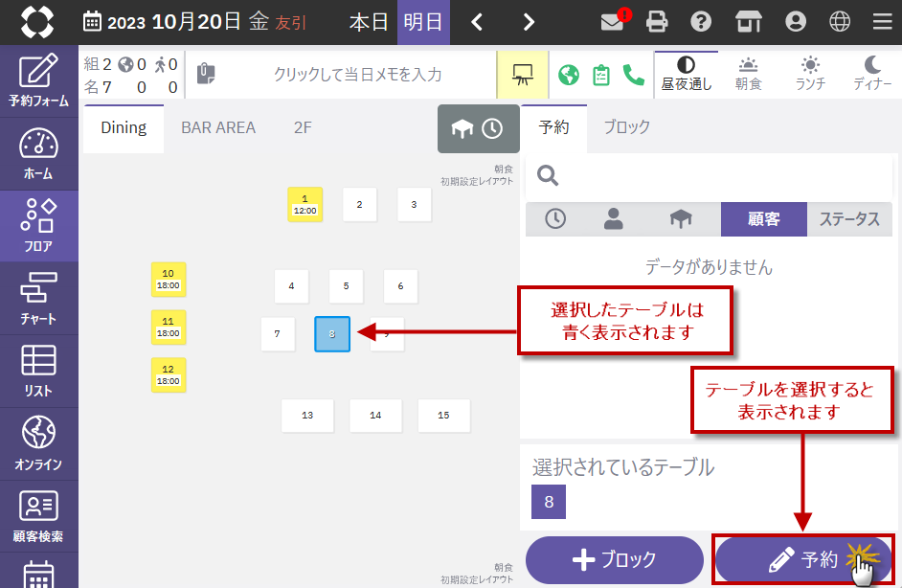Open the mail inbox with notification badge
The image size is (902, 588).
(613, 21)
